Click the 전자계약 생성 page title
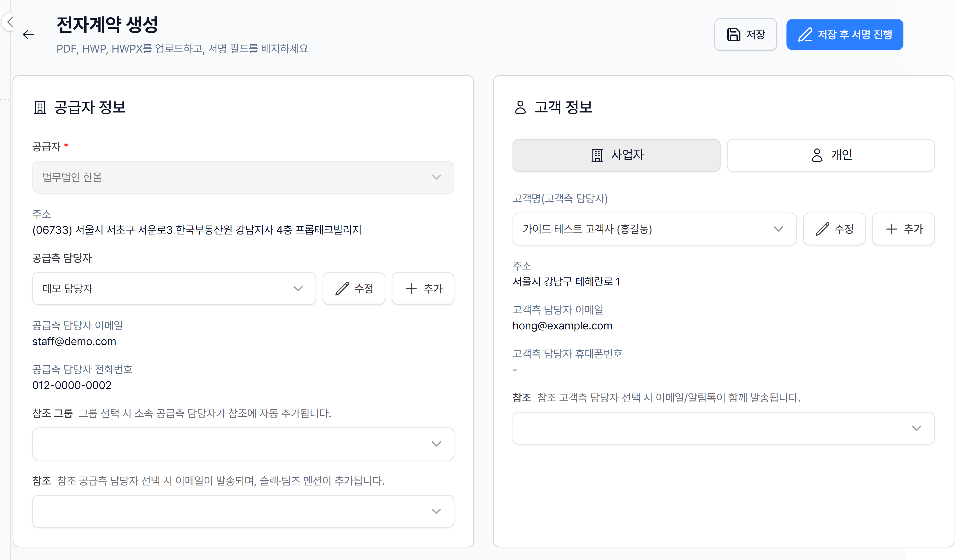This screenshot has height=560, width=967. tap(107, 25)
